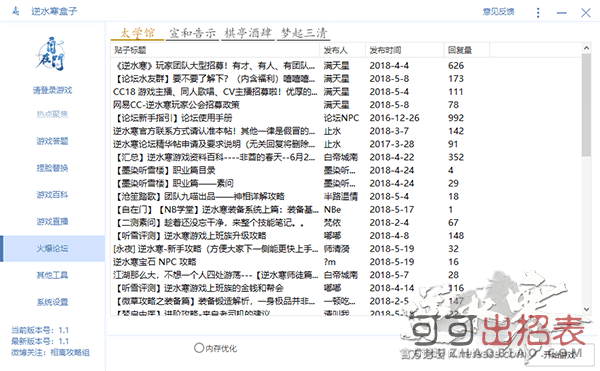This screenshot has width=600, height=371.
Task: Open post 【听雪评测】逆水寒游戏上班族升级攻略
Action: (x=190, y=236)
